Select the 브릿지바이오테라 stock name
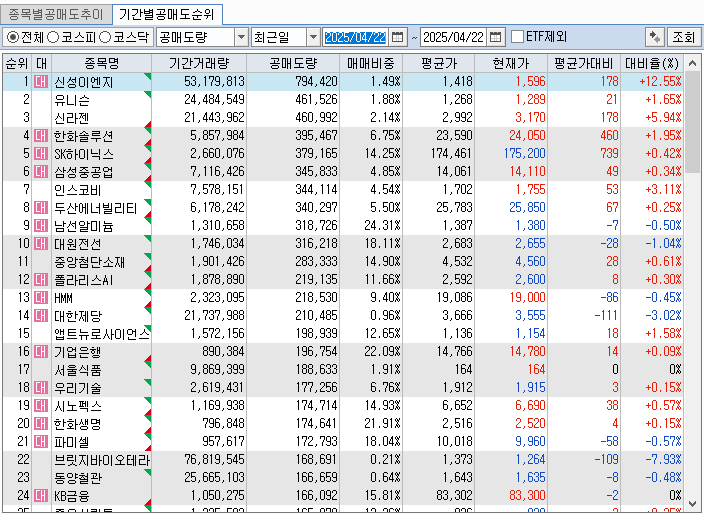The image size is (704, 515). click(102, 459)
